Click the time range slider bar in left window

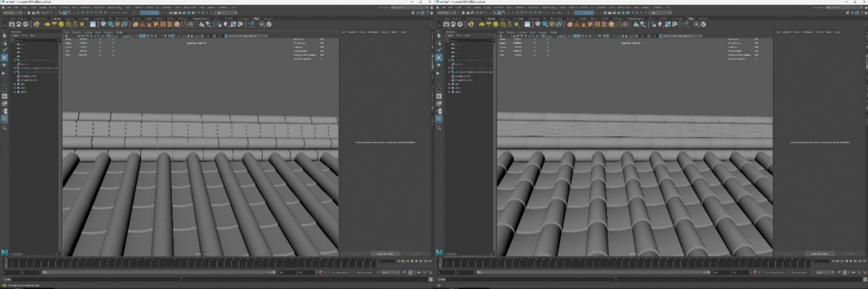[159, 272]
